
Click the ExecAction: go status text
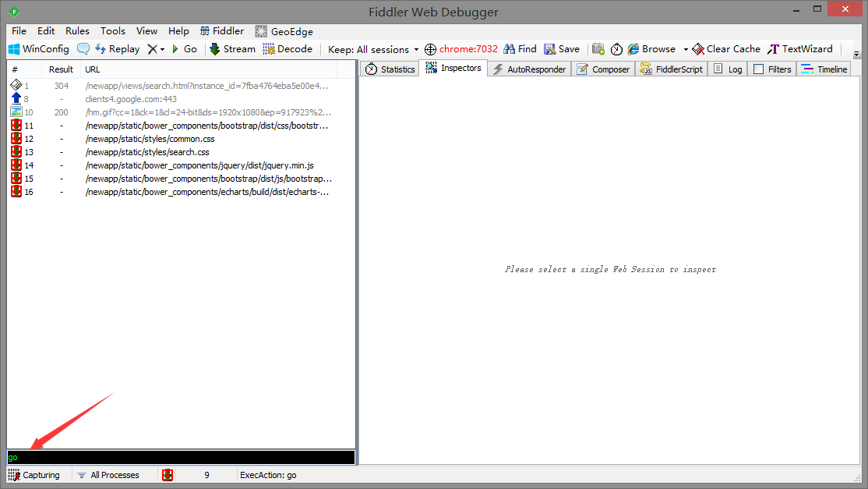pyautogui.click(x=268, y=475)
